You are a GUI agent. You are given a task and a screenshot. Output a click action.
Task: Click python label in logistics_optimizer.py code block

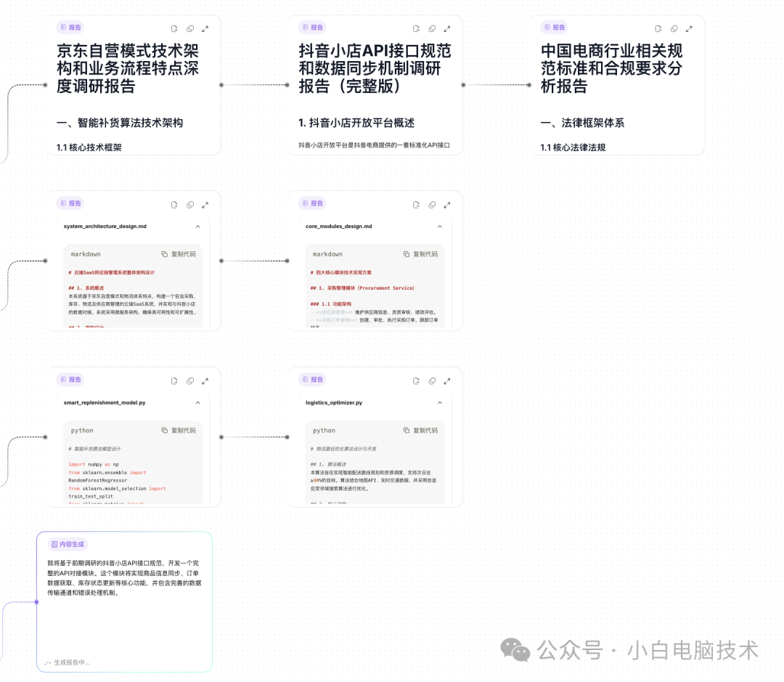pyautogui.click(x=324, y=430)
